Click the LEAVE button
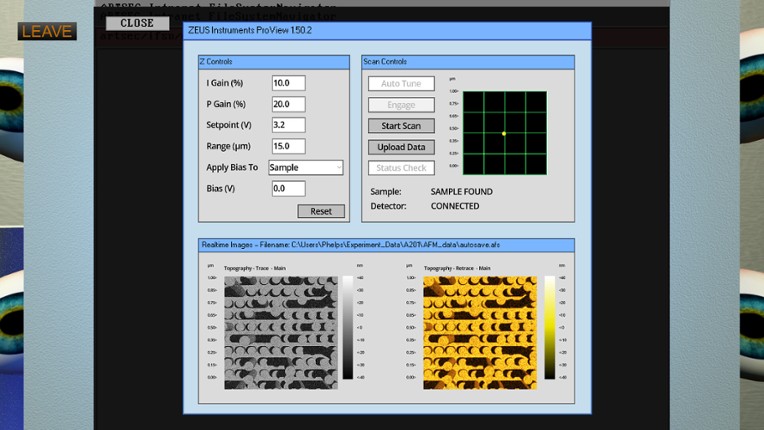Screen dimensions: 764x430 46,31
